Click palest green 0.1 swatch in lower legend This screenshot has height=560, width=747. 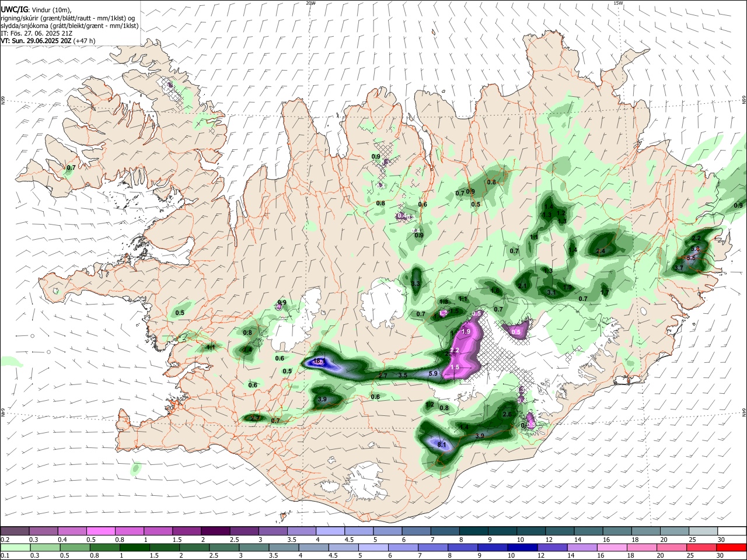coord(15,547)
